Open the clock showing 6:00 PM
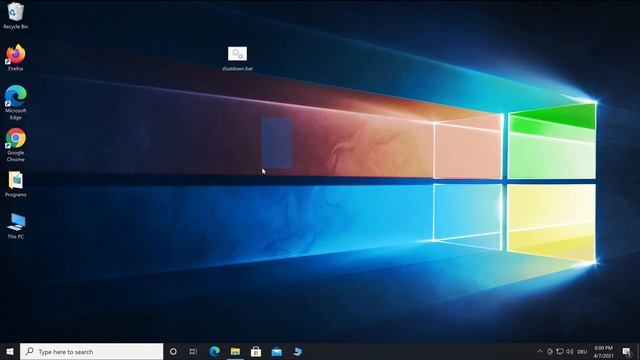The image size is (640, 360). [604, 351]
